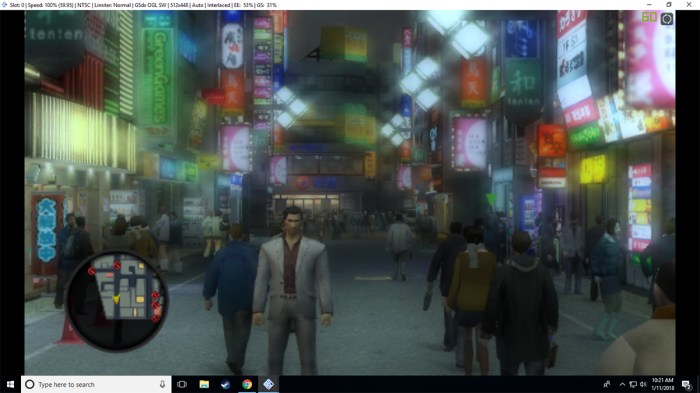Screen dimensions: 700x393
Task: Click the instant replay overlay icon
Action: point(667,19)
